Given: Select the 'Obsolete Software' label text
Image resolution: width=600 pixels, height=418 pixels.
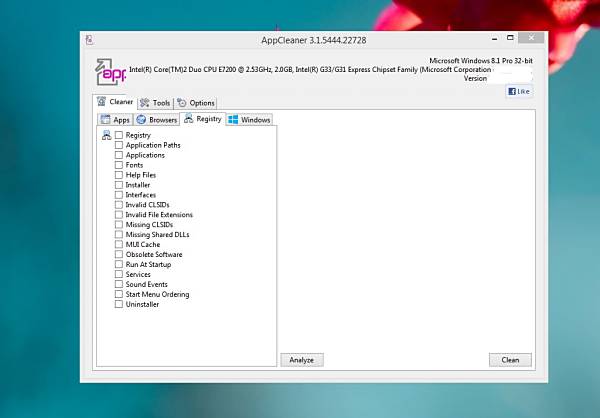Looking at the screenshot, I should [x=154, y=254].
